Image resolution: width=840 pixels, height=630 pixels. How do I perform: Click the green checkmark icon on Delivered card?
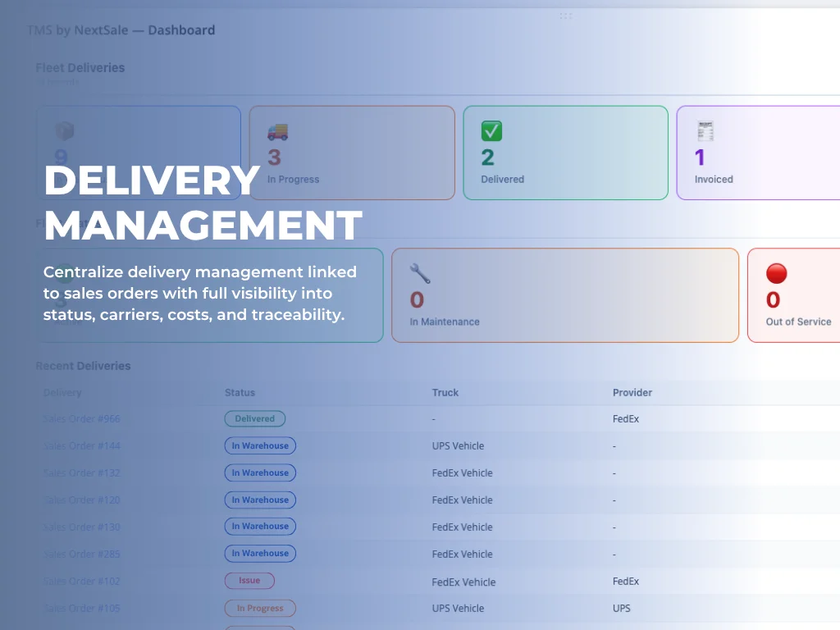pyautogui.click(x=491, y=131)
